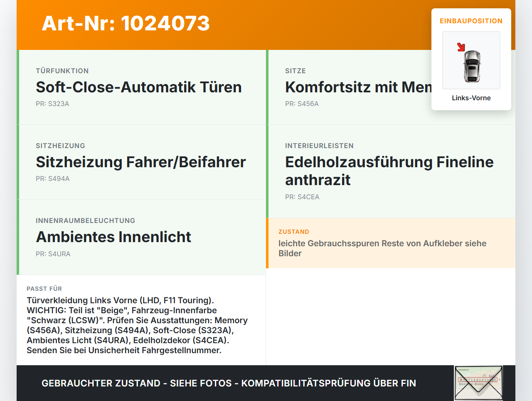Select the Komfortsitz mit Memory title
The width and height of the screenshot is (532, 401).
[358, 87]
